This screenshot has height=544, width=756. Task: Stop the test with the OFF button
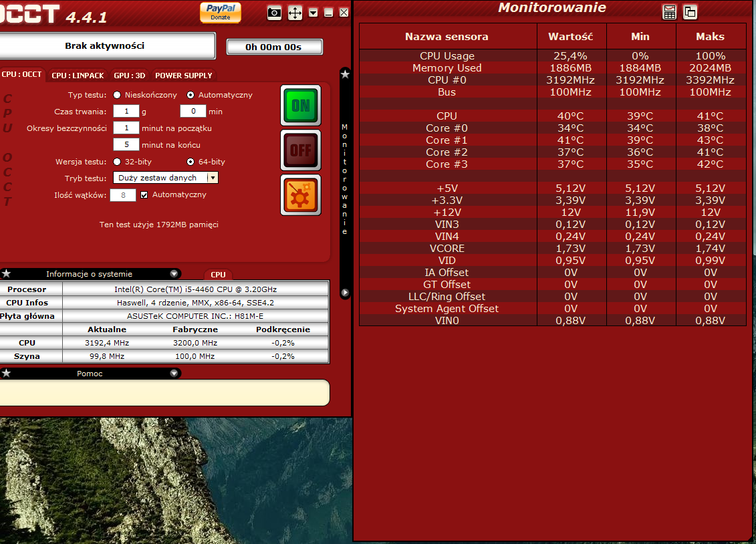tap(301, 150)
